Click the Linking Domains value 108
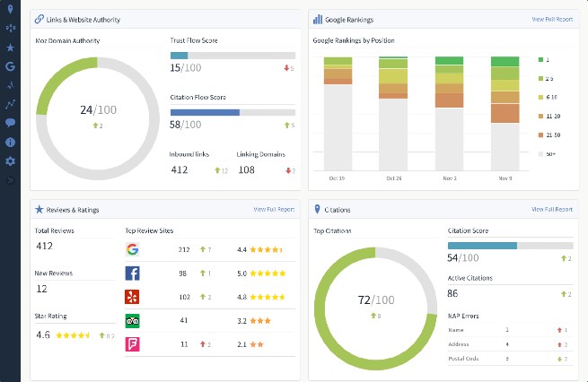 246,170
